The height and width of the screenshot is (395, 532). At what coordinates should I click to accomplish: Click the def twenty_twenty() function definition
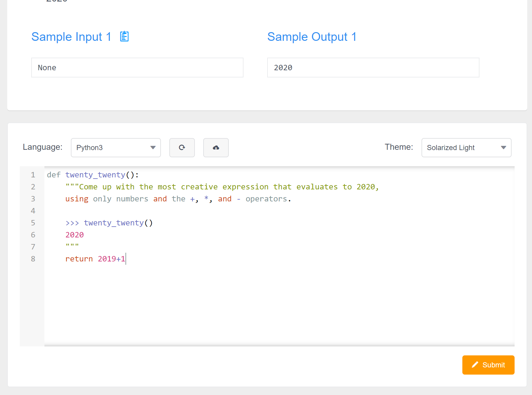coord(93,175)
